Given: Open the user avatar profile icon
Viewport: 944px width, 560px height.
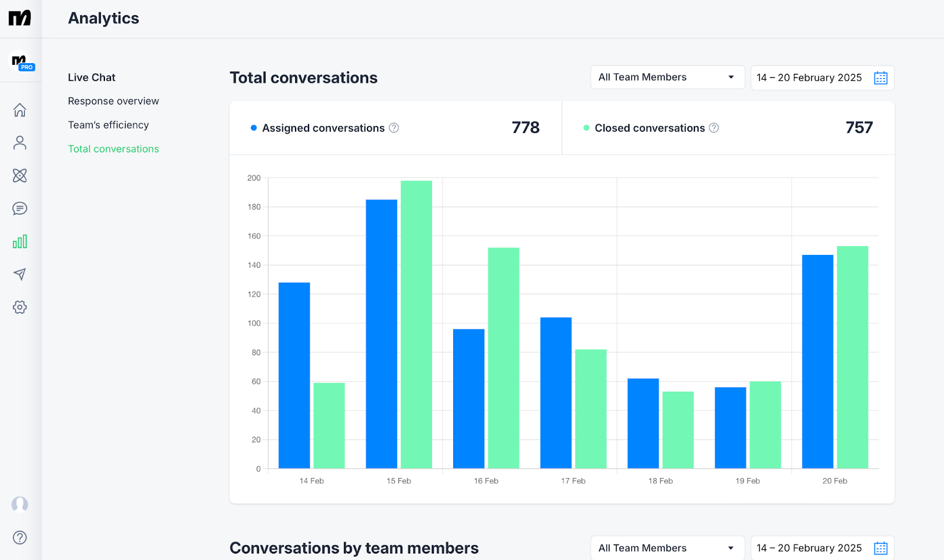Looking at the screenshot, I should click(x=20, y=505).
